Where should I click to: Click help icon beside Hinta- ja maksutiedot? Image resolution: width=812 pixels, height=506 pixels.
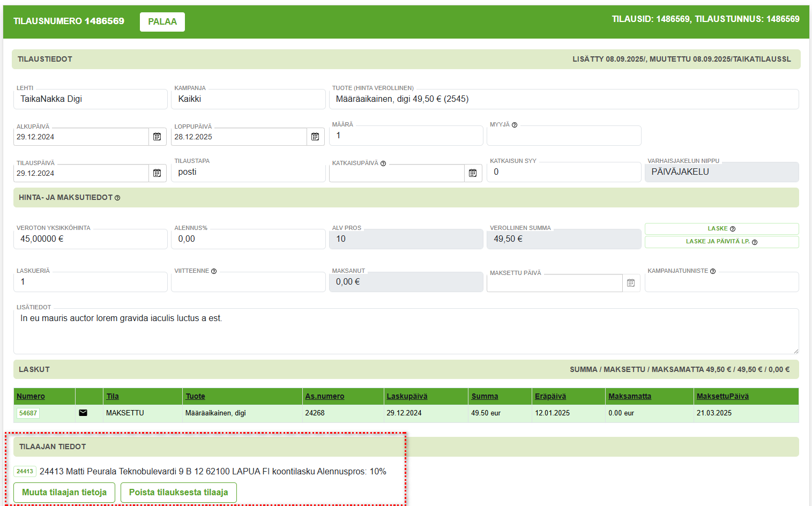click(x=117, y=198)
